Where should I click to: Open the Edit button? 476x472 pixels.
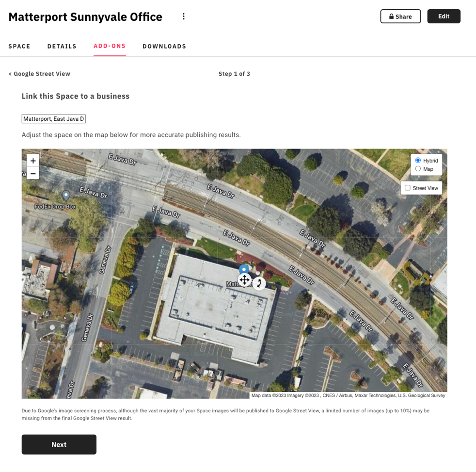pyautogui.click(x=444, y=16)
